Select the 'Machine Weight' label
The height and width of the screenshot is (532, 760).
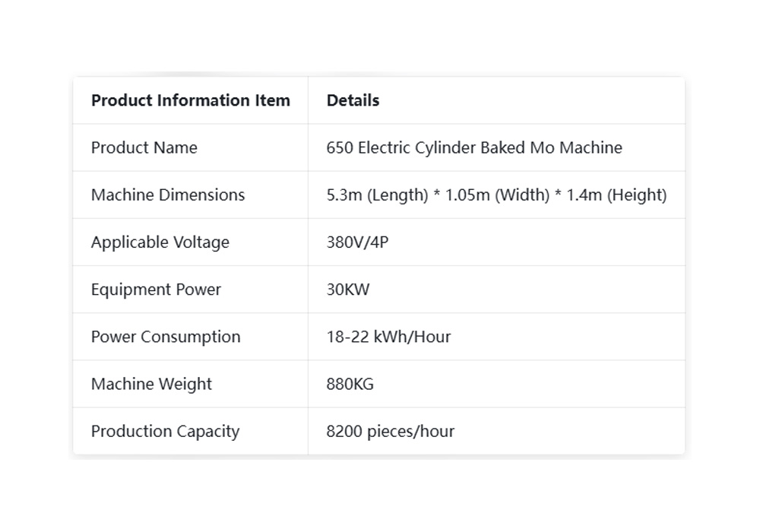(x=151, y=384)
